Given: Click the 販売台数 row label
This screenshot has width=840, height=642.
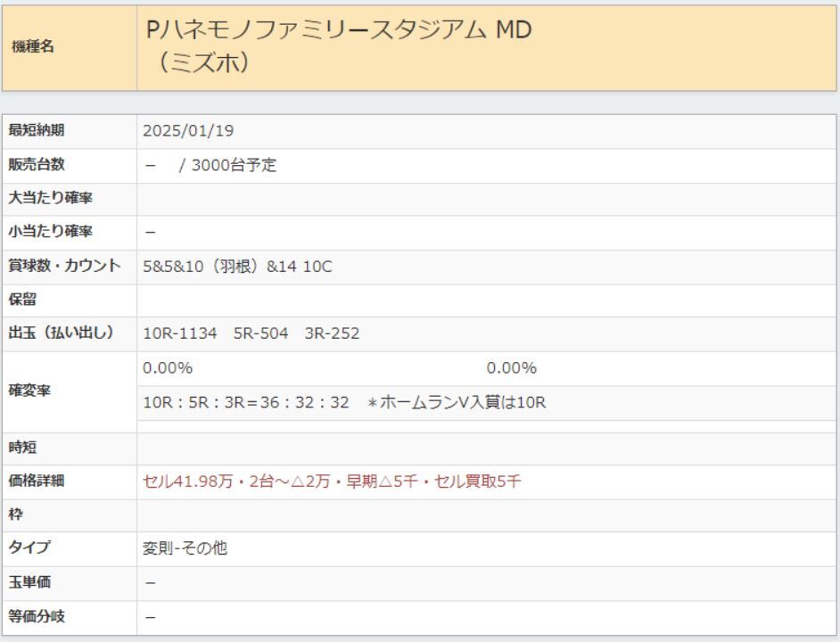Looking at the screenshot, I should coord(37,165).
